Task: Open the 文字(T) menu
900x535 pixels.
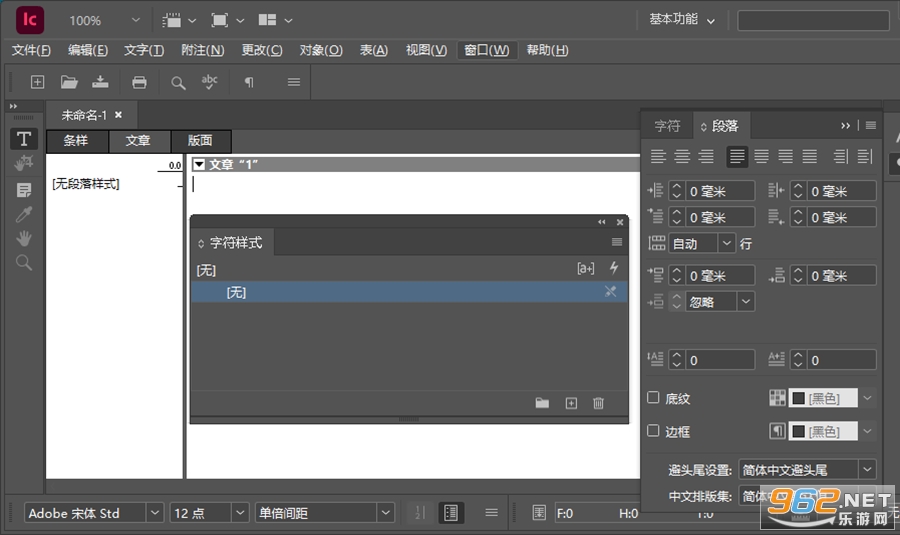Action: (144, 51)
